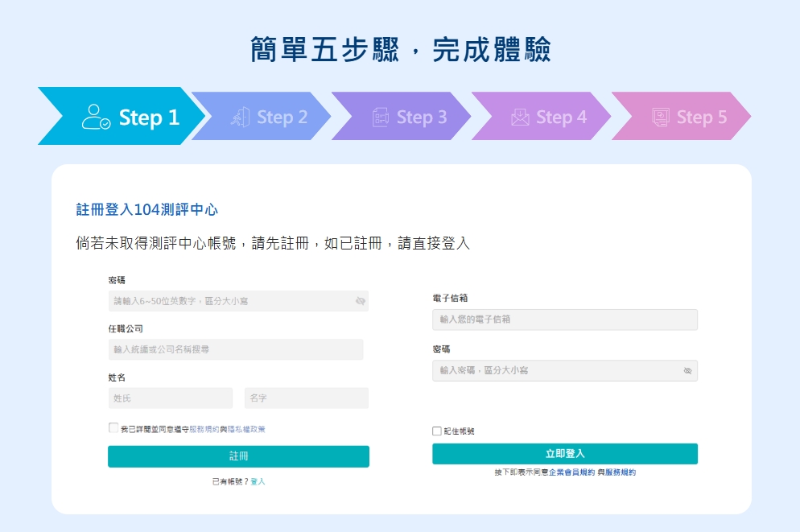Open the 任職公司 company search field

(x=235, y=350)
